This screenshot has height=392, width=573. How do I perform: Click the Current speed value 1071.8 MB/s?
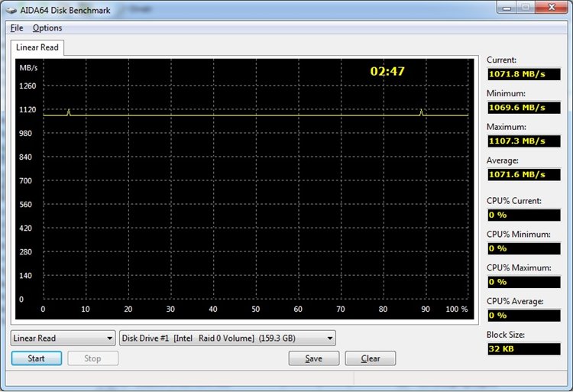pos(523,74)
